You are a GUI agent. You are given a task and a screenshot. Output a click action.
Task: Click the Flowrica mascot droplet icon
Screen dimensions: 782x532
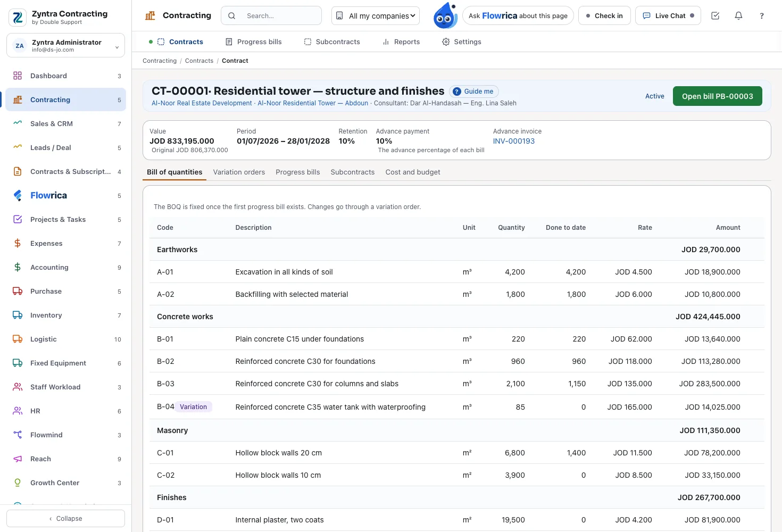[x=445, y=15]
